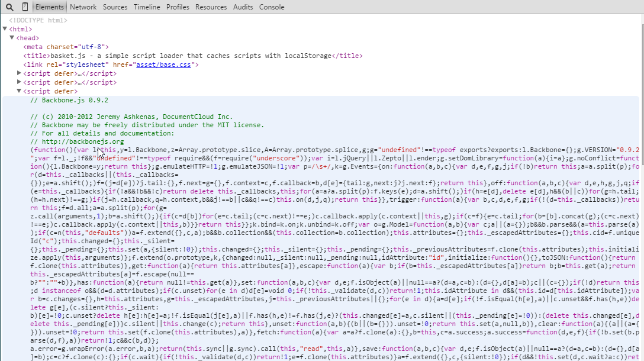The height and width of the screenshot is (361, 644).
Task: Open the Timeline tab
Action: 147,7
